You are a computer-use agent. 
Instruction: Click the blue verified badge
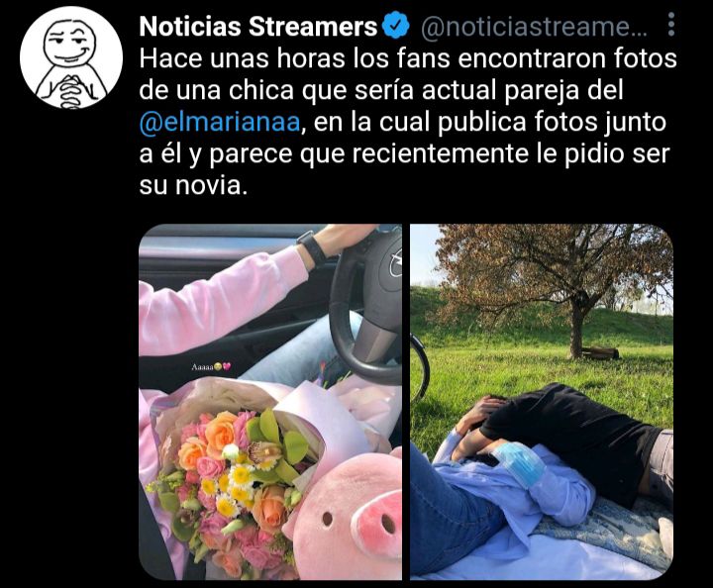pos(396,27)
